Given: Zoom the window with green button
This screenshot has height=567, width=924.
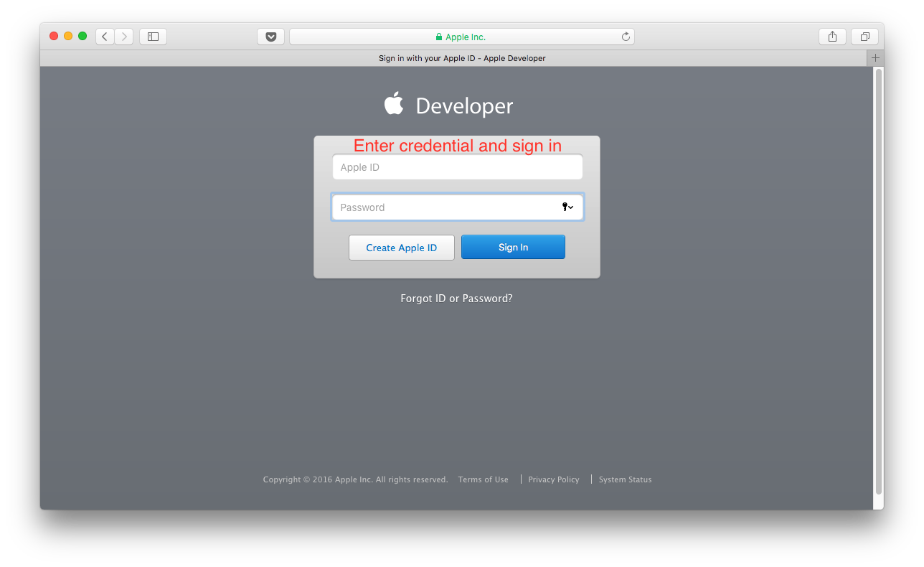Looking at the screenshot, I should 82,36.
